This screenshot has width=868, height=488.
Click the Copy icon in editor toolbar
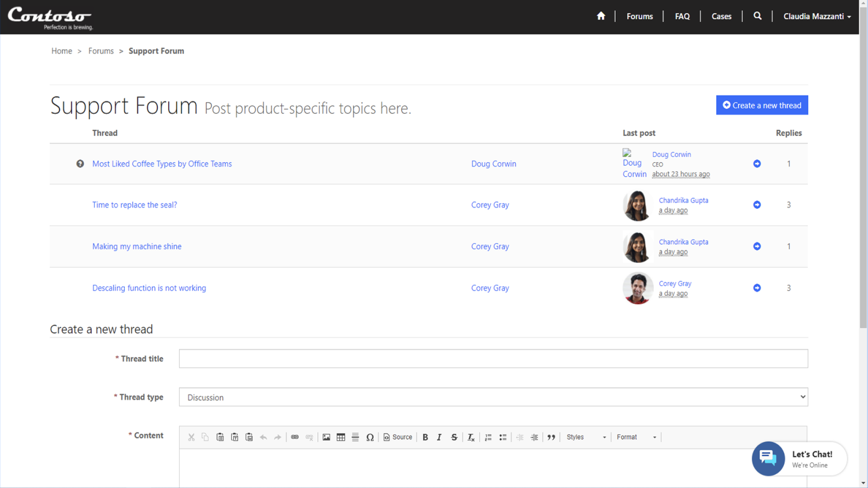205,437
